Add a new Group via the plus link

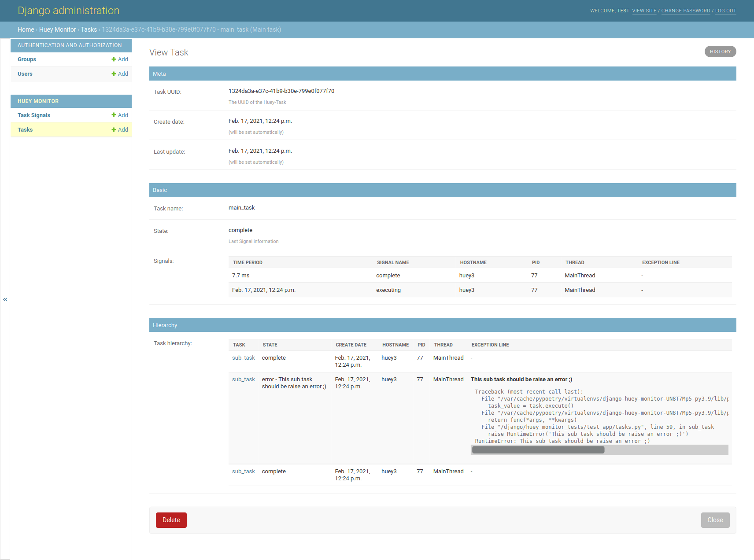[120, 59]
